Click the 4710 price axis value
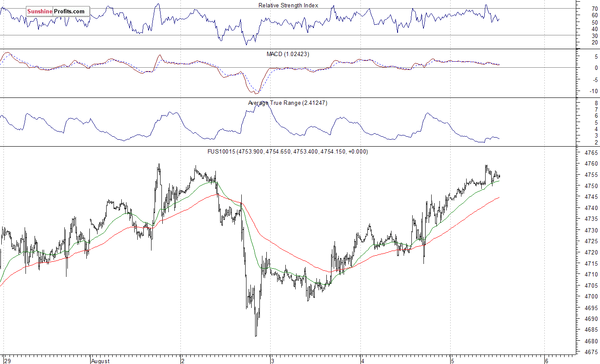 [591, 274]
